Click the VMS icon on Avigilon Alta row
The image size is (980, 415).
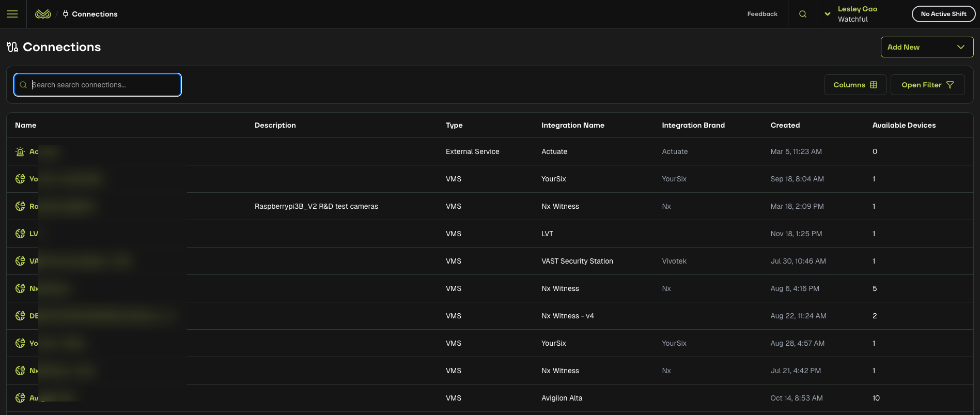coord(20,398)
